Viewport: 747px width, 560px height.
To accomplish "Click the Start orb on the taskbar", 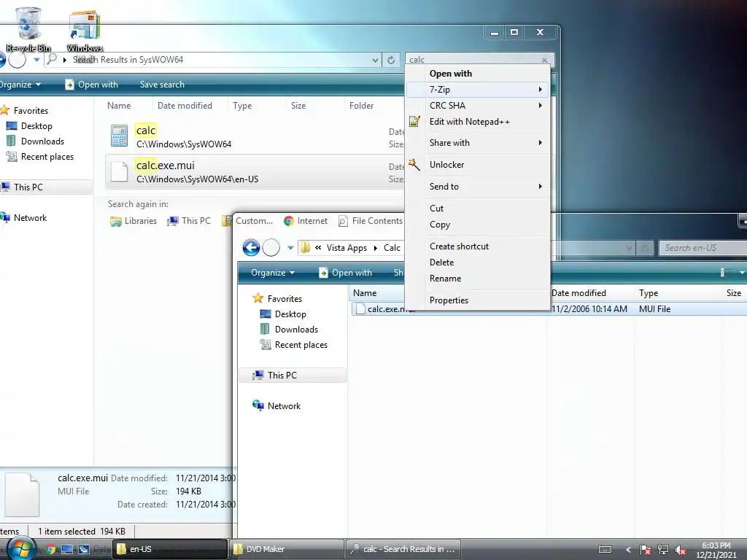I will (20, 549).
